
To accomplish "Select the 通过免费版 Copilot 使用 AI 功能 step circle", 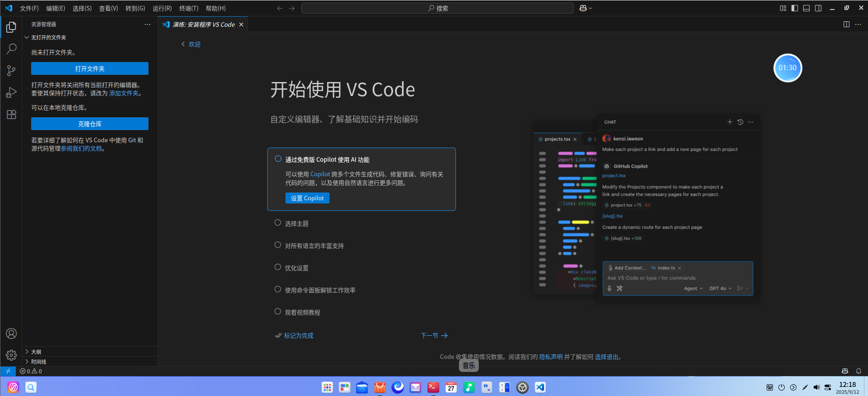I will (278, 159).
